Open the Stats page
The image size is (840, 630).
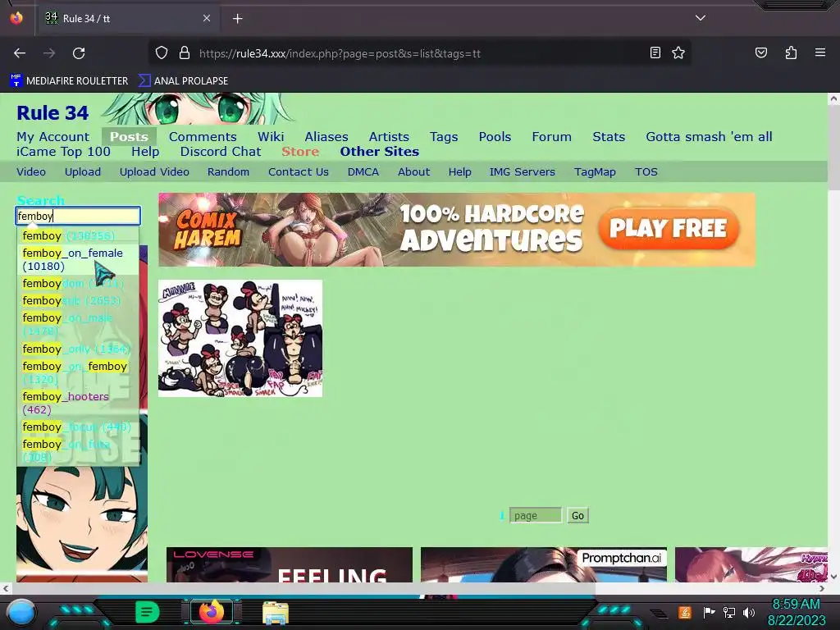tap(609, 137)
